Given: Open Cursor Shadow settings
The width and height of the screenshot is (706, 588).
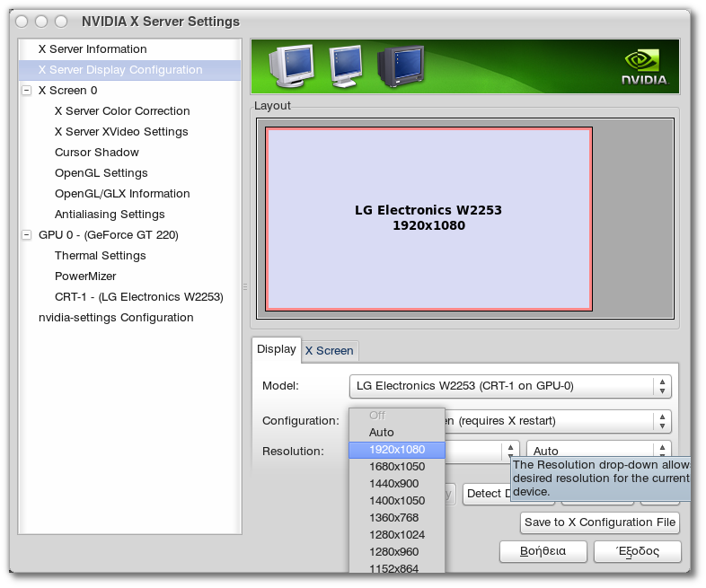Looking at the screenshot, I should pyautogui.click(x=96, y=153).
